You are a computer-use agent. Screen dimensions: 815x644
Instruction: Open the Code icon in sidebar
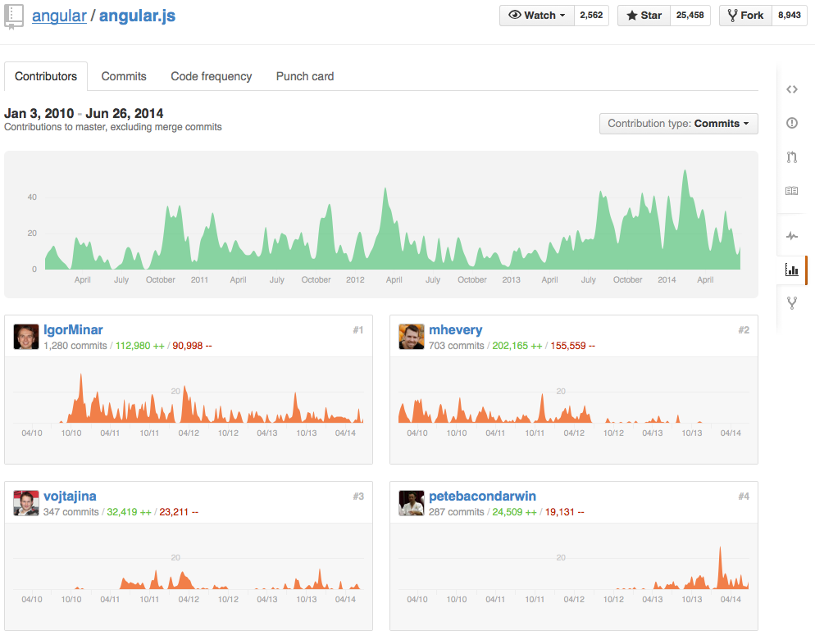pos(791,89)
